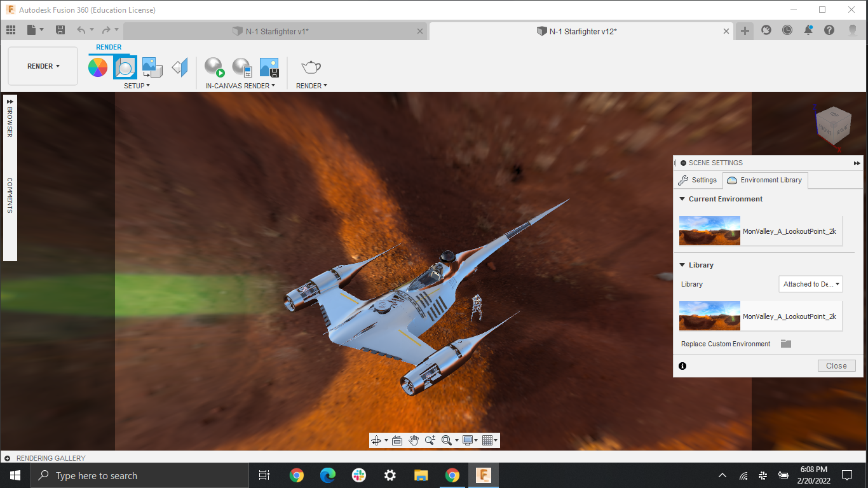Collapse the Current Environment section

click(682, 199)
